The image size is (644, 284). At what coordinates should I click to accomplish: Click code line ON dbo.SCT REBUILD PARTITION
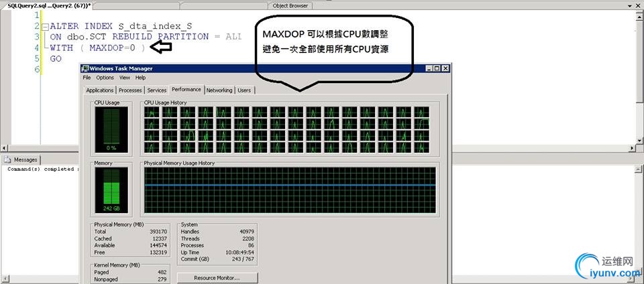point(146,37)
